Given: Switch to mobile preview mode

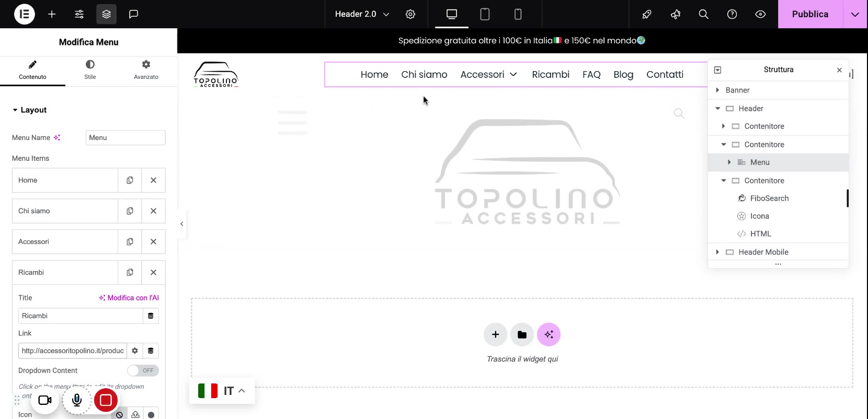Looking at the screenshot, I should pyautogui.click(x=518, y=14).
